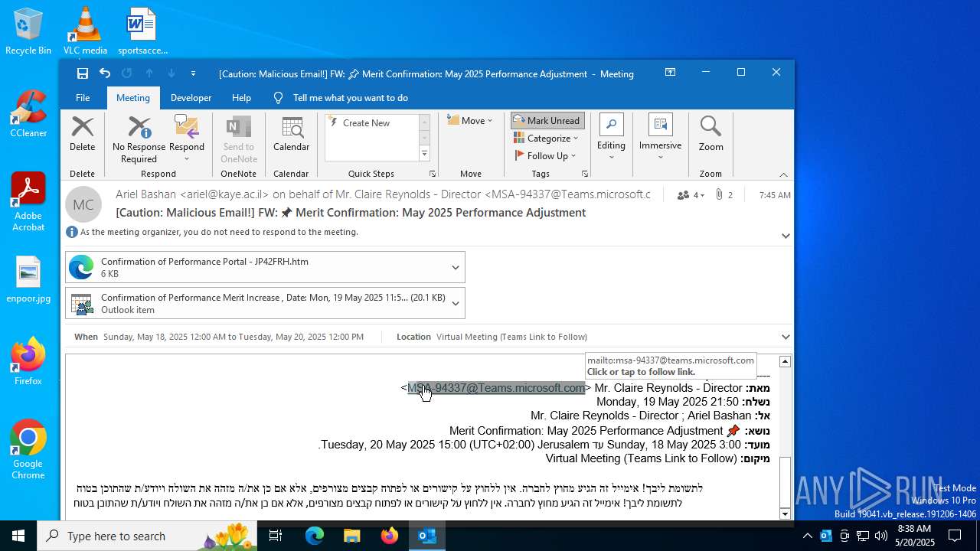Open the Windows Start menu
The width and height of the screenshot is (980, 551).
pos(18,536)
